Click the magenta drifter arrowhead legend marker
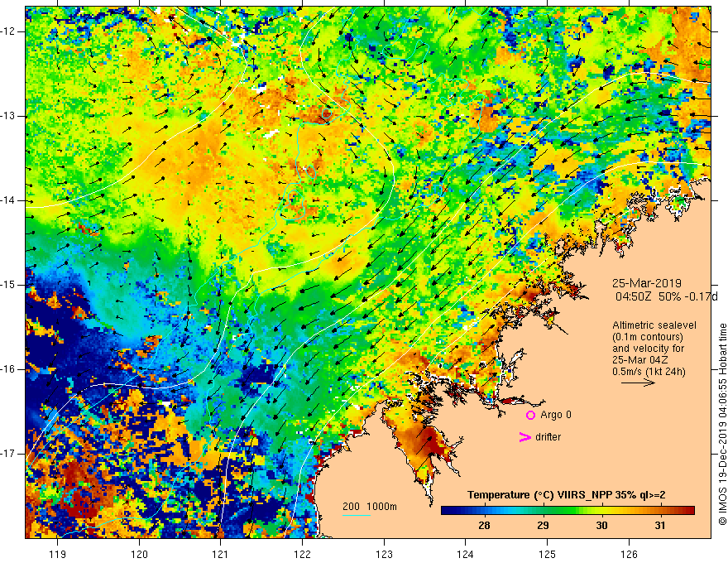This screenshot has height=563, width=728. [x=525, y=437]
